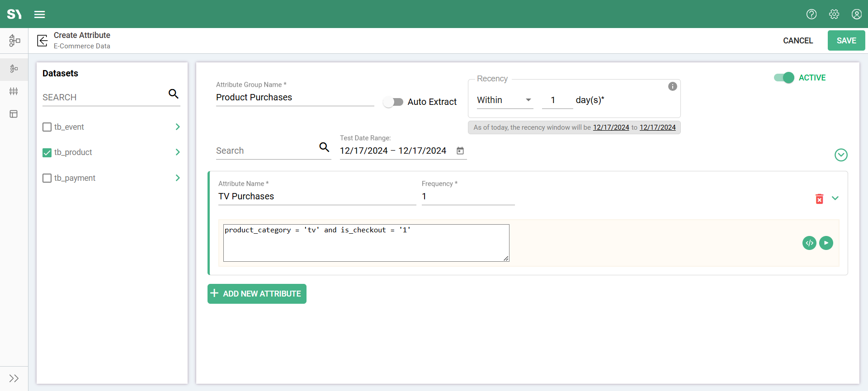Check the tb_event dataset checkbox

[47, 127]
